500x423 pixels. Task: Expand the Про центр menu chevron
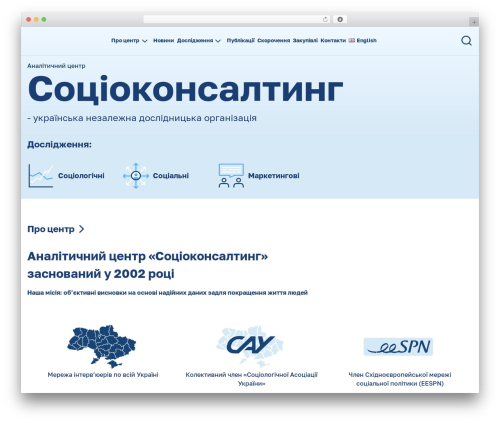coord(145,41)
